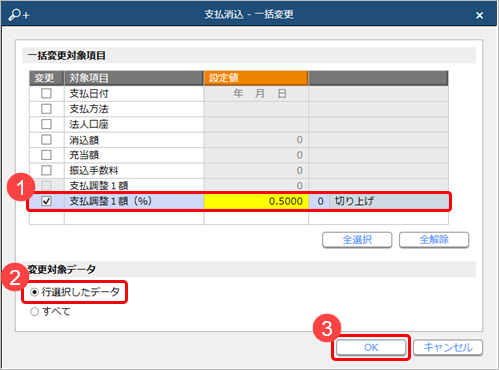Click the magnifier plus icon in title bar
Screen dimensions: 499x370
(x=19, y=15)
